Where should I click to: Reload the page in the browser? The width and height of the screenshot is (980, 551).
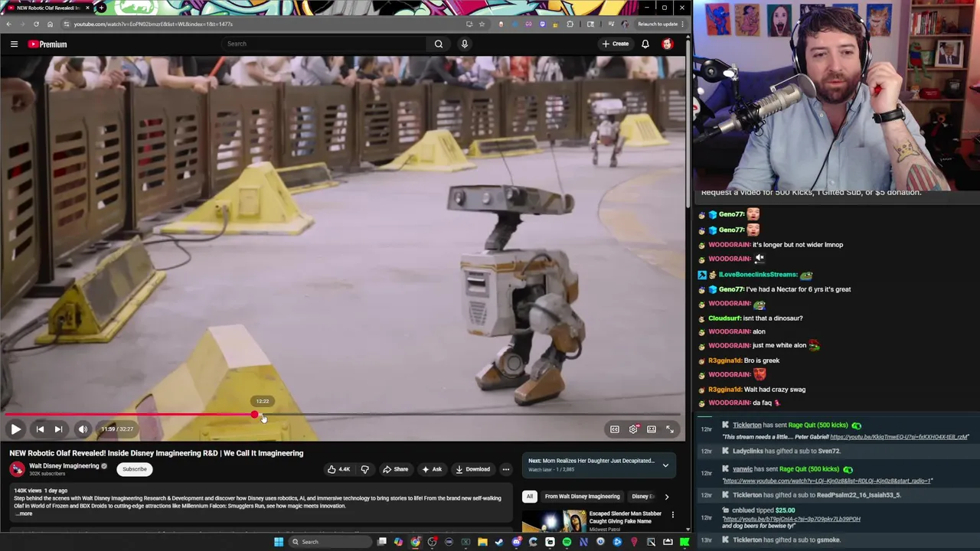[36, 24]
